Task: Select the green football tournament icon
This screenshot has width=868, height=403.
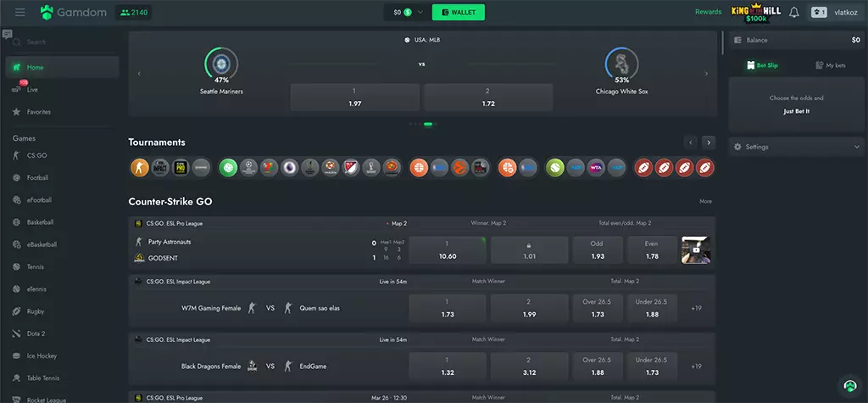Action: [228, 167]
